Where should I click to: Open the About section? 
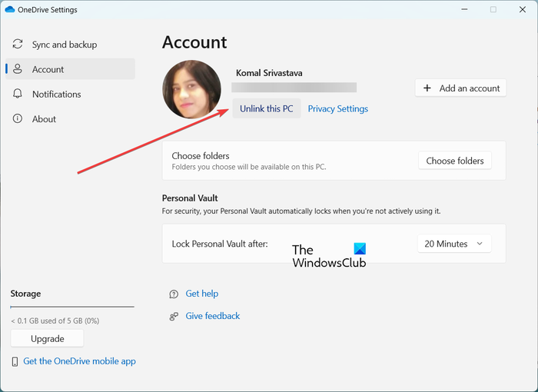pyautogui.click(x=71, y=119)
